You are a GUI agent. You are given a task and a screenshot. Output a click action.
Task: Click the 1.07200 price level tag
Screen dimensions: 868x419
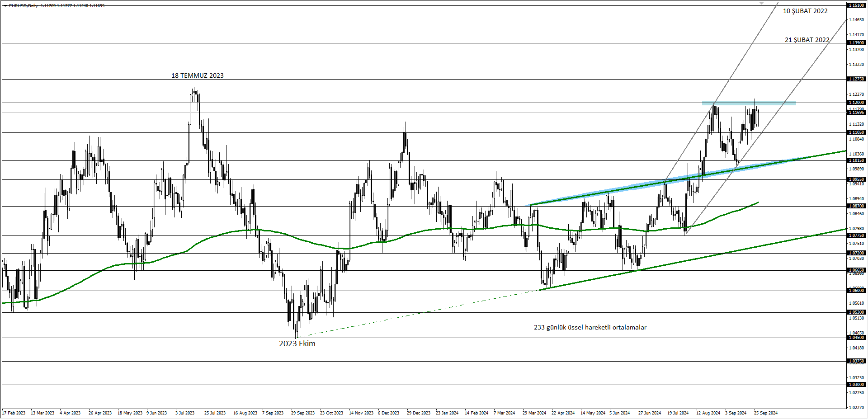(856, 253)
